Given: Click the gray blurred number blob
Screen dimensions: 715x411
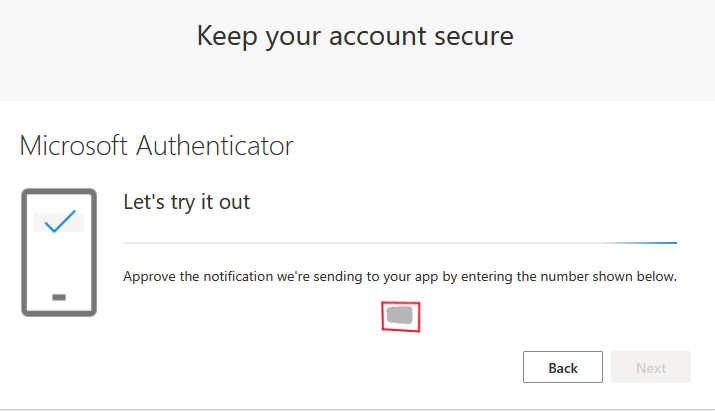Looking at the screenshot, I should point(400,316).
